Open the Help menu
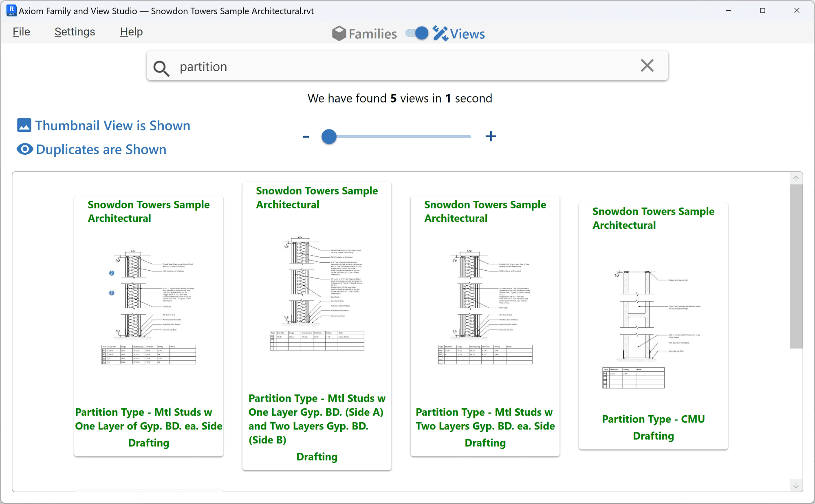Image resolution: width=815 pixels, height=504 pixels. 131,32
